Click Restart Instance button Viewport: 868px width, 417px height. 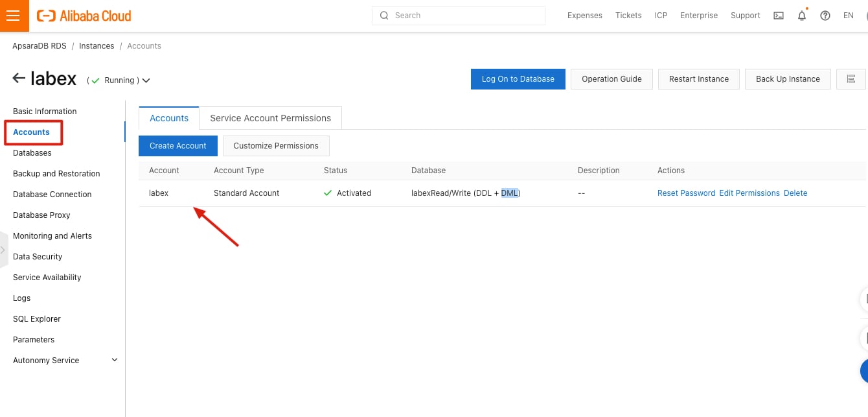point(699,79)
